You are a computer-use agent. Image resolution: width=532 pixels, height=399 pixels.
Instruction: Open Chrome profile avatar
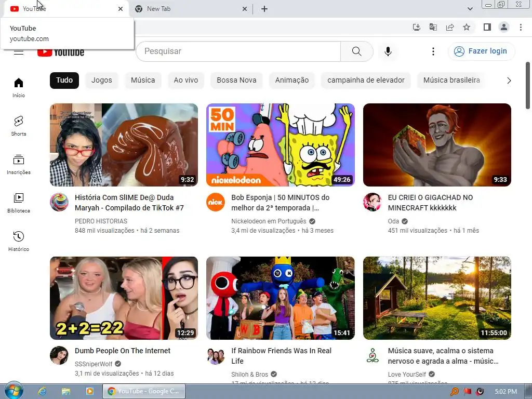504,27
